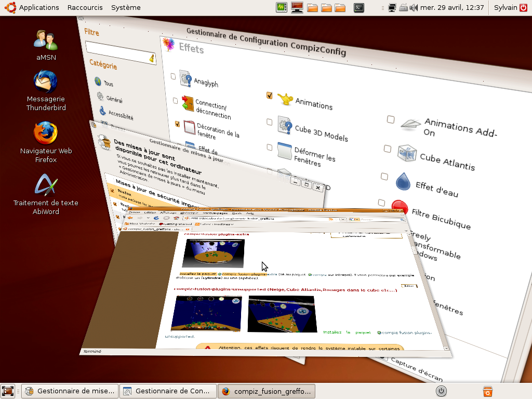Enable Animations Add-On checkbox
The height and width of the screenshot is (399, 532).
click(x=391, y=119)
